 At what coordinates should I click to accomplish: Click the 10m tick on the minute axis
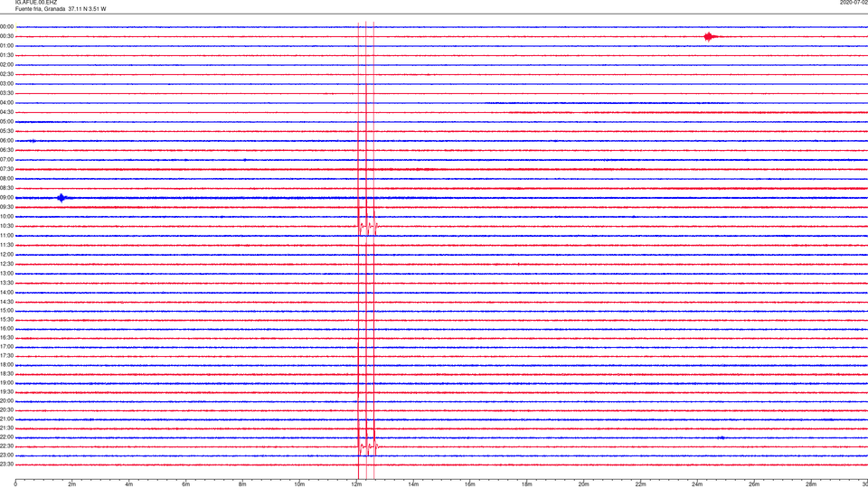click(x=299, y=484)
